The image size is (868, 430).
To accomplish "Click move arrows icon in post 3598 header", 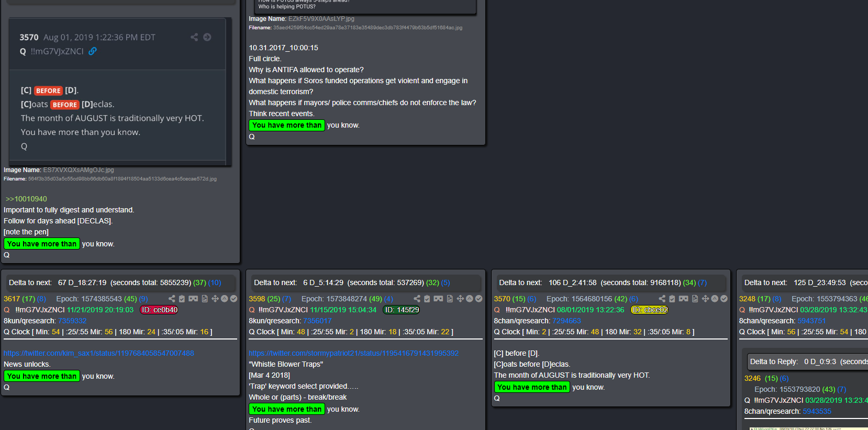I will coord(460,299).
